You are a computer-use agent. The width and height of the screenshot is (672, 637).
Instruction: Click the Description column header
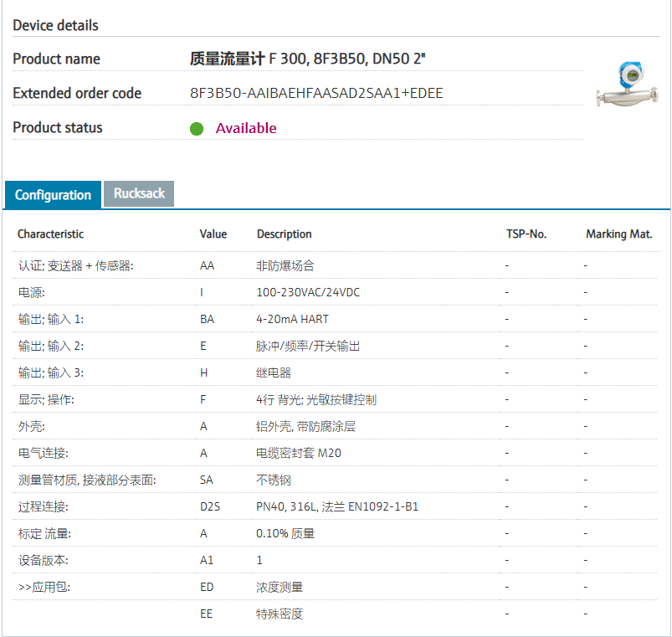[284, 234]
